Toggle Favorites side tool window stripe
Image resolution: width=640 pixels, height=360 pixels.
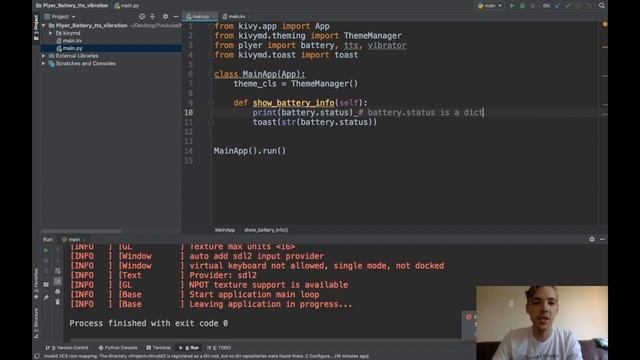36,284
